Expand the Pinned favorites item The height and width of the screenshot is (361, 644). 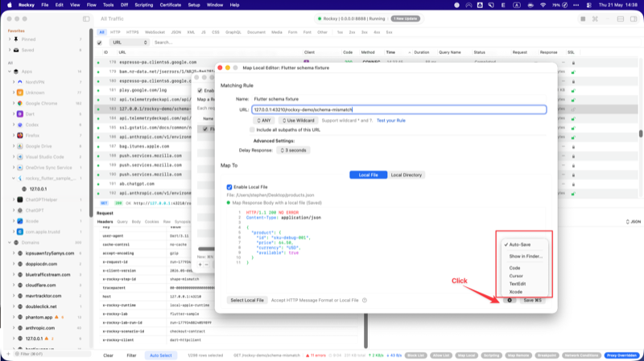tap(10, 39)
